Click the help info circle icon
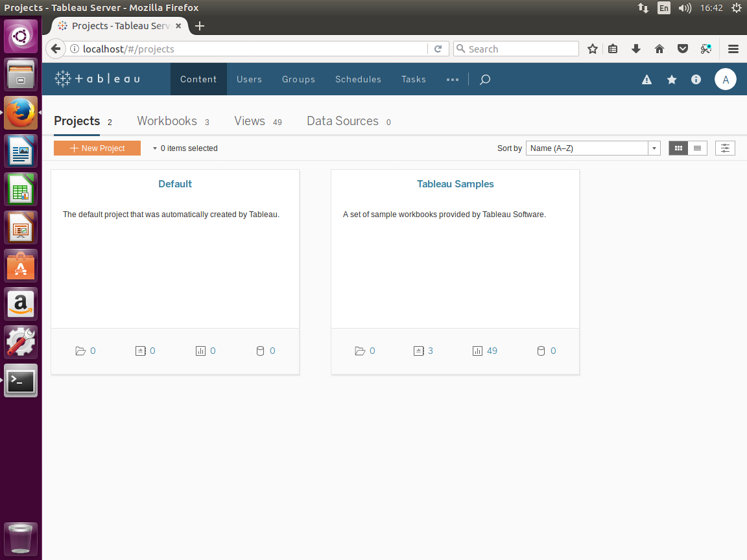This screenshot has width=747, height=560. click(696, 80)
